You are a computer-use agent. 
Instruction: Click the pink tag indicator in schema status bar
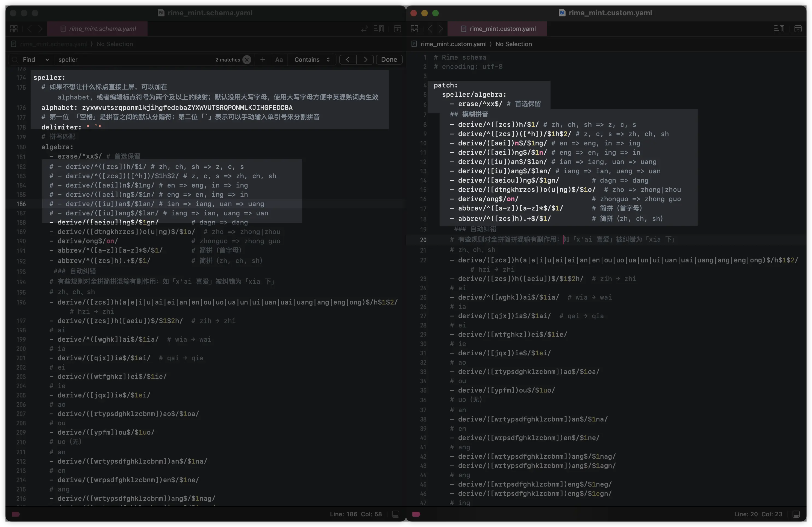(x=16, y=514)
